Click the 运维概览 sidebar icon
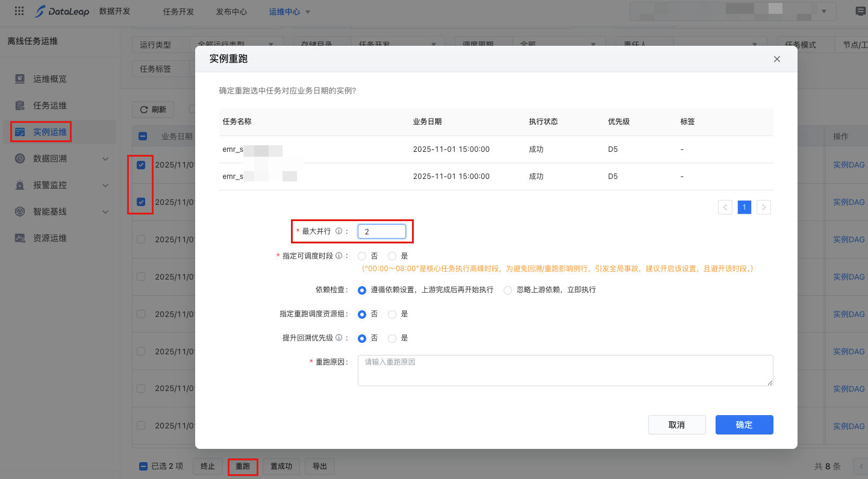868x479 pixels. pyautogui.click(x=20, y=79)
